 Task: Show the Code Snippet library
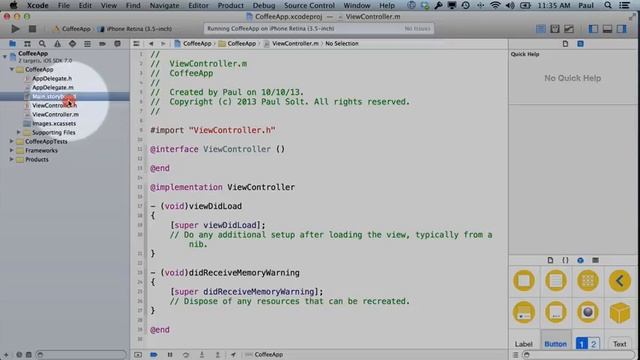[x=565, y=260]
